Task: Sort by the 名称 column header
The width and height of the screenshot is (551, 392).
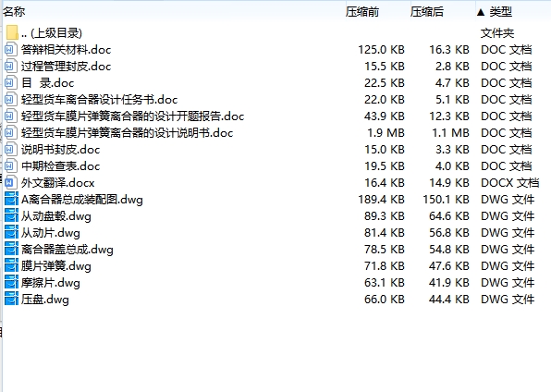Action: [14, 12]
